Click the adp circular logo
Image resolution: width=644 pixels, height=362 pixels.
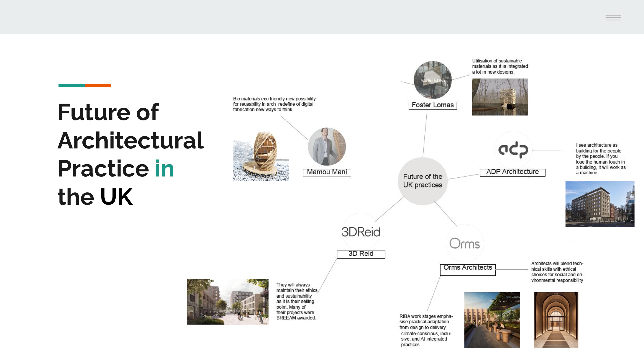[x=513, y=150]
